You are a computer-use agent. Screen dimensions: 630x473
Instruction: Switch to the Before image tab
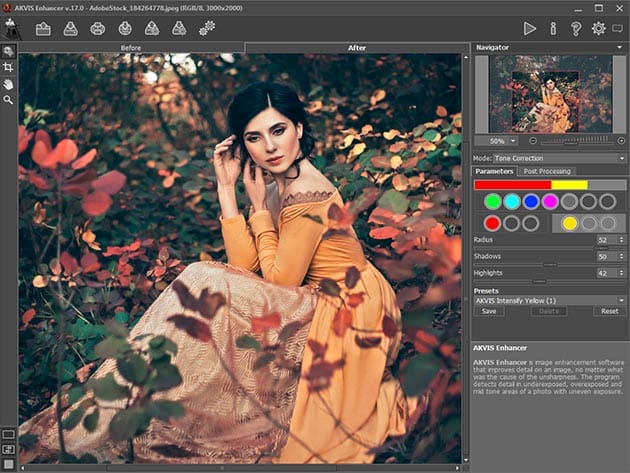131,48
